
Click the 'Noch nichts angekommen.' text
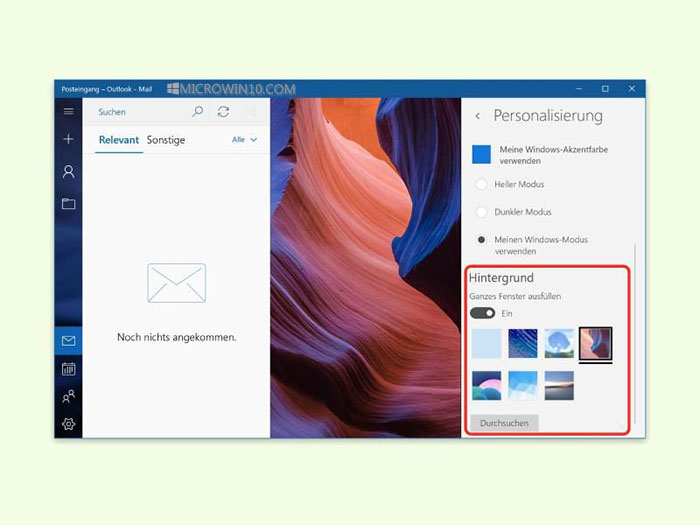tap(176, 338)
